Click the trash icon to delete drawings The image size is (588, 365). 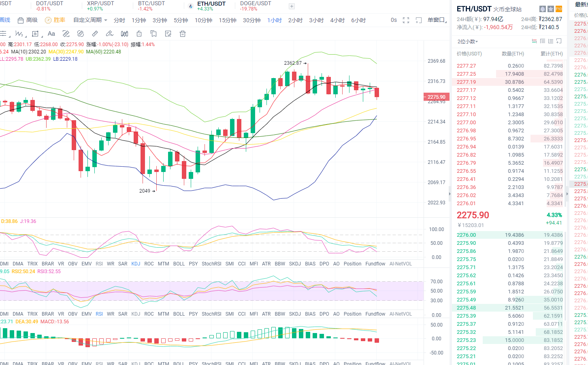click(x=183, y=34)
